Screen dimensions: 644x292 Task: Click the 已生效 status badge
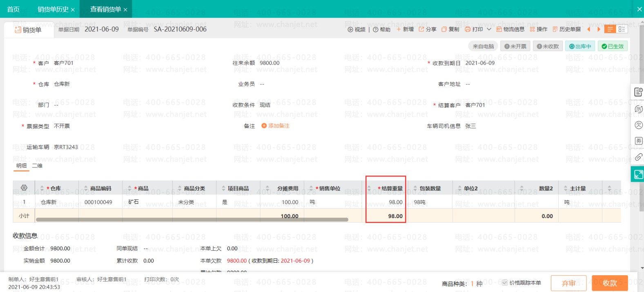613,46
